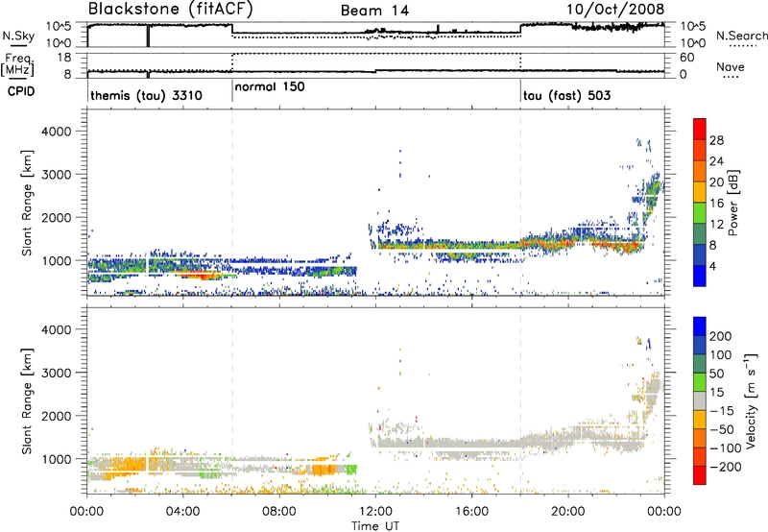Click the blue bottom segment of power color bar
The height and width of the screenshot is (532, 768).
[700, 276]
